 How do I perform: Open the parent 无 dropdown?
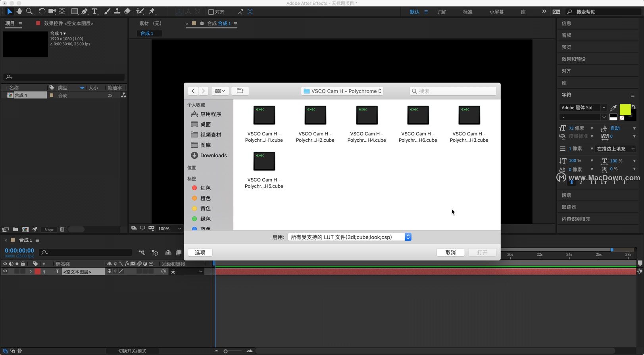186,272
